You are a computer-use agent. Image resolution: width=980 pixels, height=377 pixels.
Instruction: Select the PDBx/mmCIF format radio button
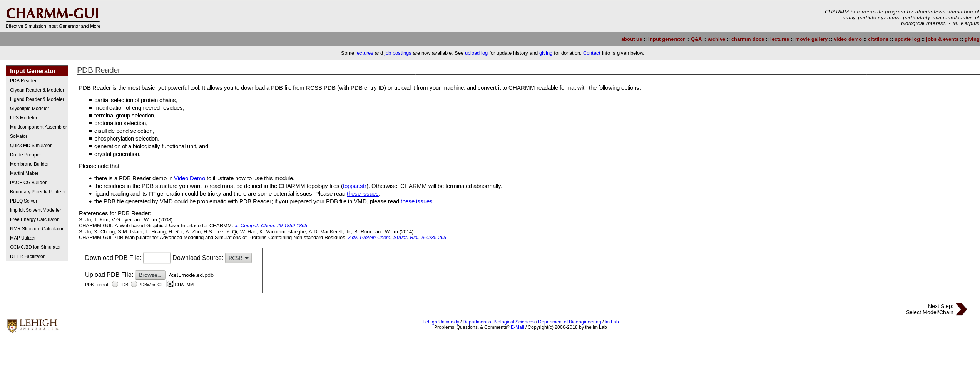tap(134, 284)
